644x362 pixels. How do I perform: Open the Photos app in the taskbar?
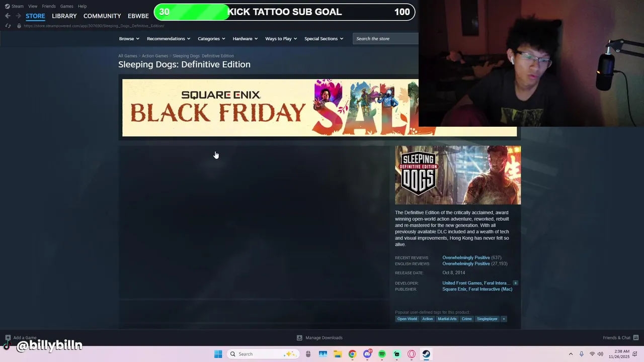pyautogui.click(x=323, y=354)
